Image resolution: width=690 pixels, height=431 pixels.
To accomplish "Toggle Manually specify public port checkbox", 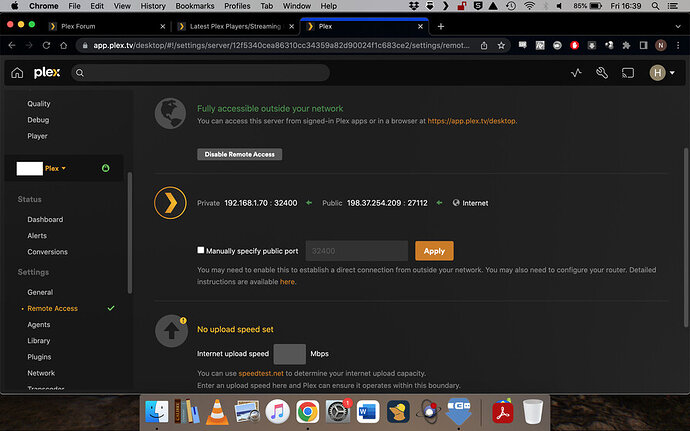I will tap(201, 250).
